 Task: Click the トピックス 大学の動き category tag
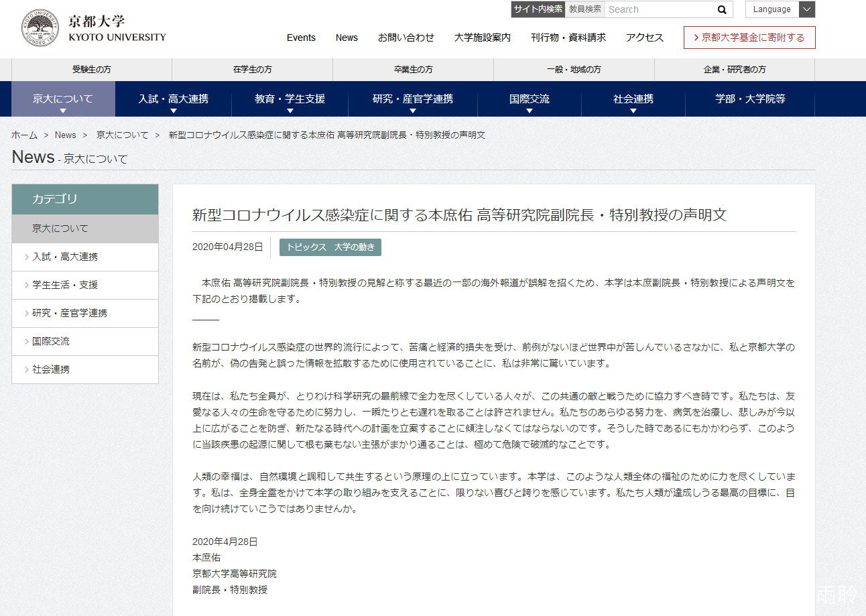coord(330,247)
